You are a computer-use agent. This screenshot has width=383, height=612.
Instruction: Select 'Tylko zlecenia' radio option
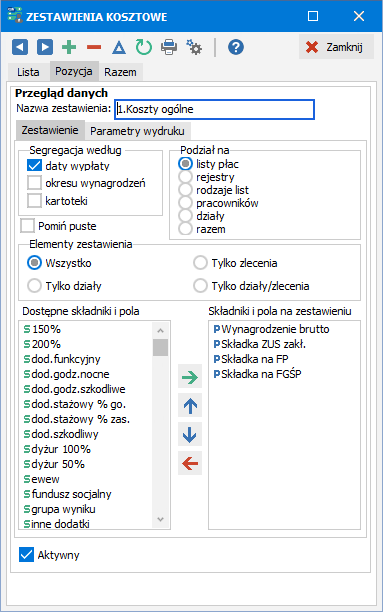coord(200,263)
